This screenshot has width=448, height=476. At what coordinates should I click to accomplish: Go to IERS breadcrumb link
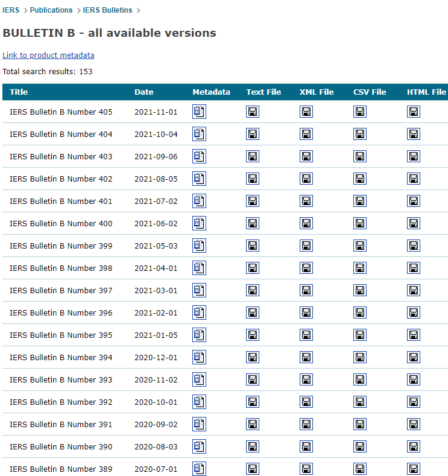click(x=11, y=10)
